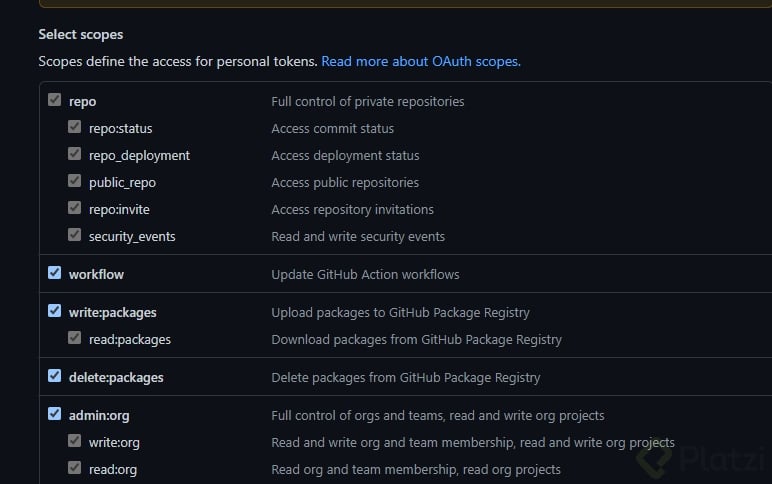Toggle the read:org checkbox

coord(74,469)
